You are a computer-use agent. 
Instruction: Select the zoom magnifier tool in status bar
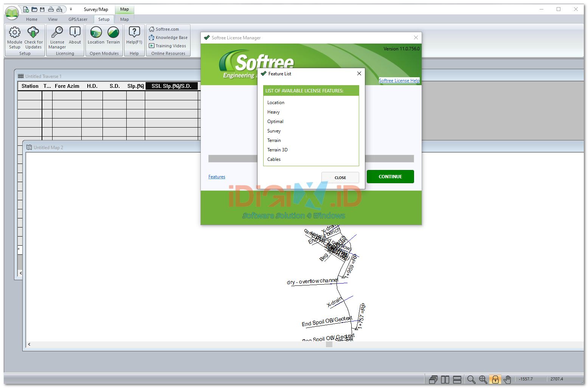tap(471, 379)
